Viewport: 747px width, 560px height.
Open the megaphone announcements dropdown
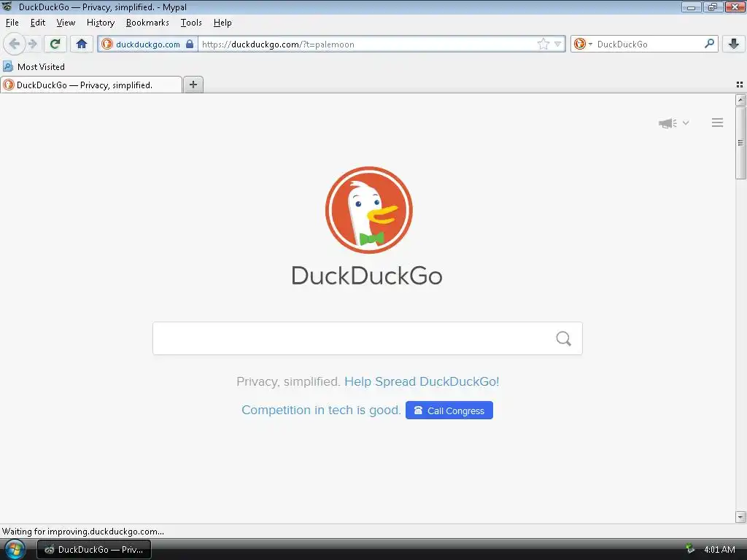point(673,123)
